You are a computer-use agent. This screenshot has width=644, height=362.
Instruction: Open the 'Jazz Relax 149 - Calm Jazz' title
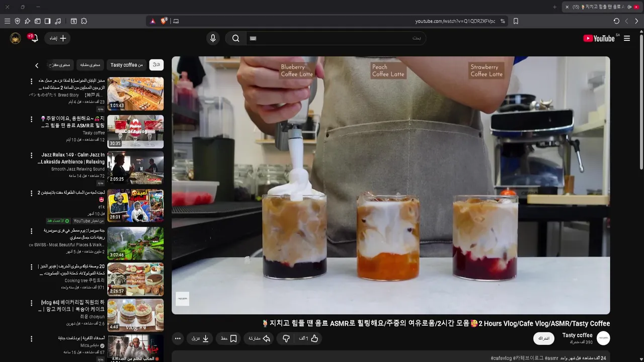click(71, 158)
